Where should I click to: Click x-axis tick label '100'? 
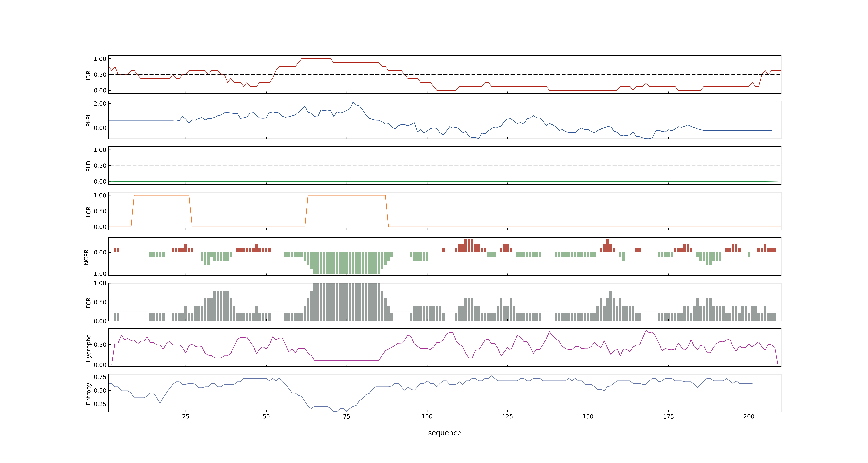click(427, 416)
